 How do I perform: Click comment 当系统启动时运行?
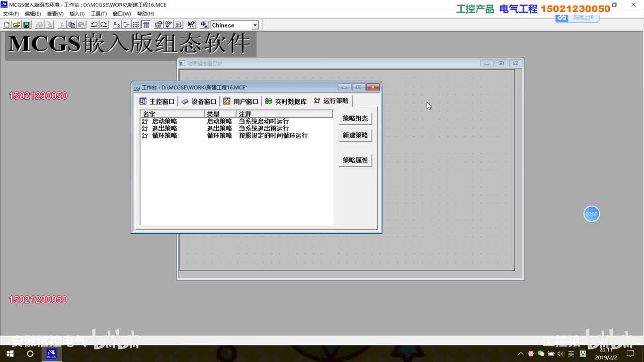[x=264, y=121]
